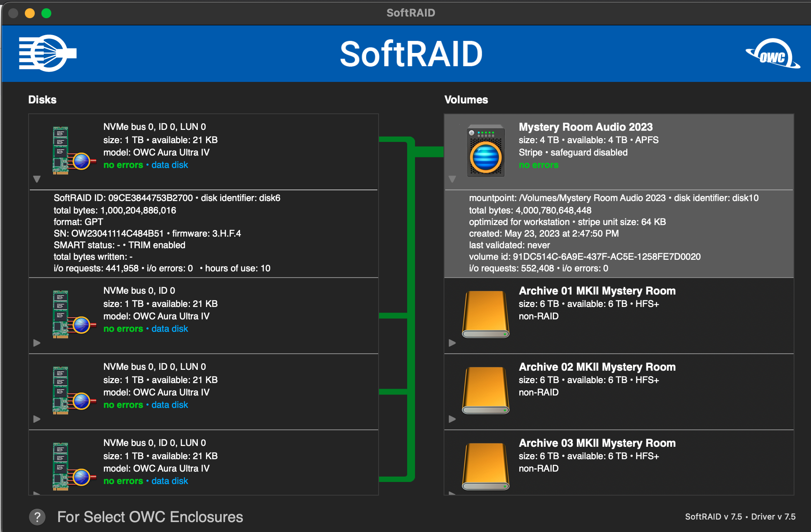Screen dimensions: 811x532
Task: Click the SoftRAID logo icon in header
Action: click(48, 53)
